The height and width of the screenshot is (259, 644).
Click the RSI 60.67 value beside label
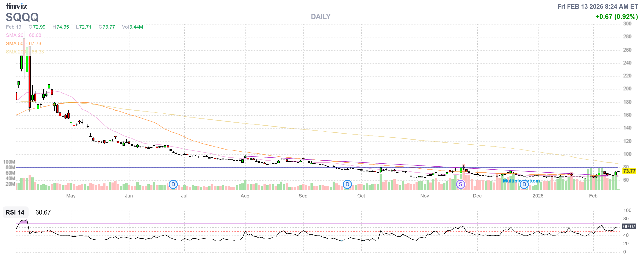tap(43, 212)
